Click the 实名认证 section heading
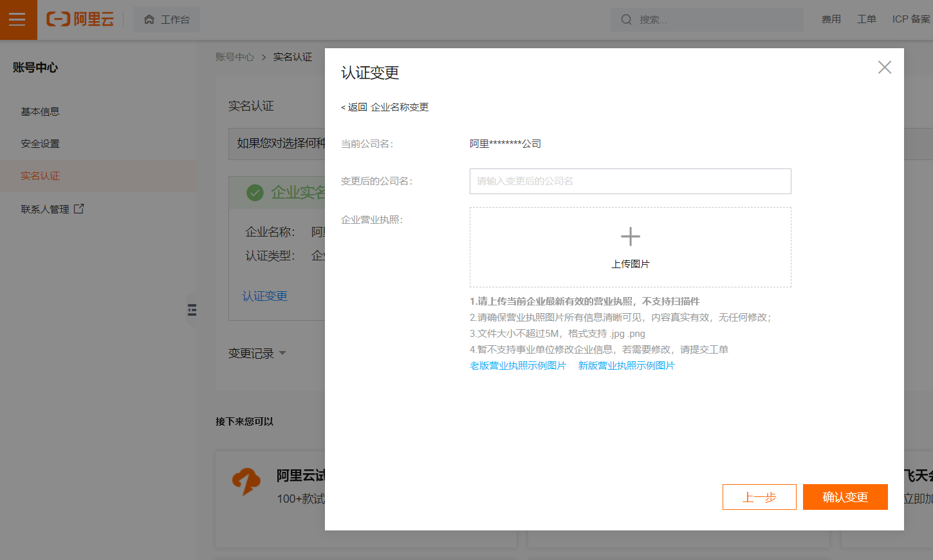933x560 pixels. (x=251, y=106)
